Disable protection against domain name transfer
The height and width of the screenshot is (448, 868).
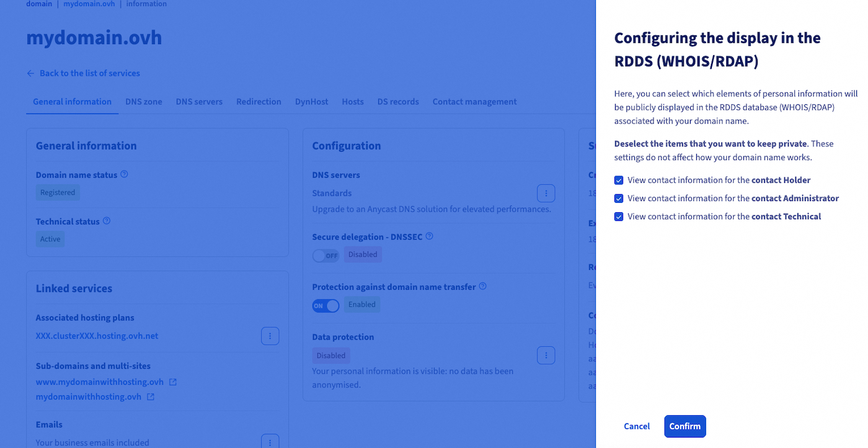click(325, 305)
